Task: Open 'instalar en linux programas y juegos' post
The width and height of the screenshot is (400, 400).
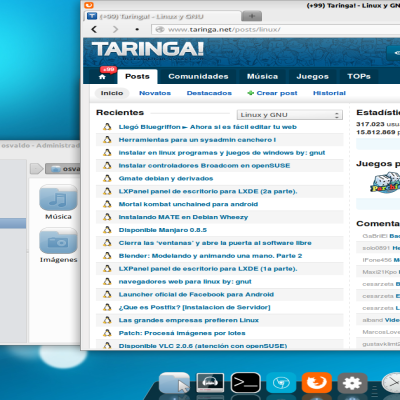Action: click(222, 153)
